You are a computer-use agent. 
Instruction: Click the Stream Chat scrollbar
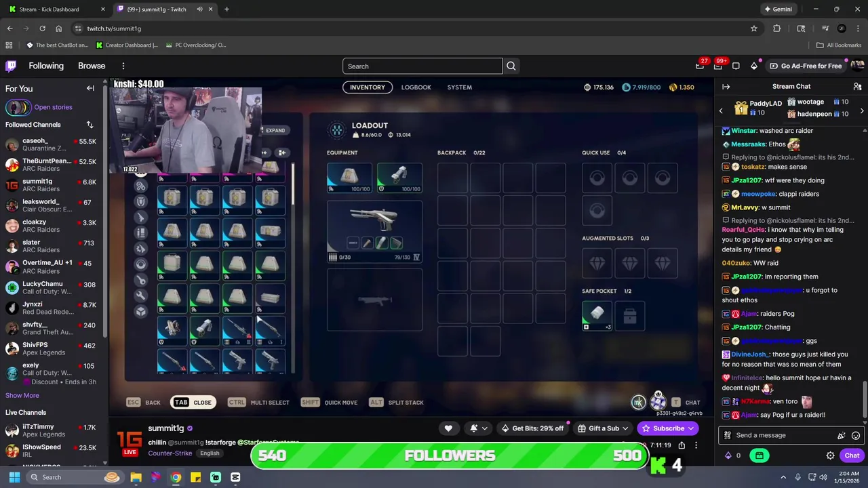coord(865,401)
